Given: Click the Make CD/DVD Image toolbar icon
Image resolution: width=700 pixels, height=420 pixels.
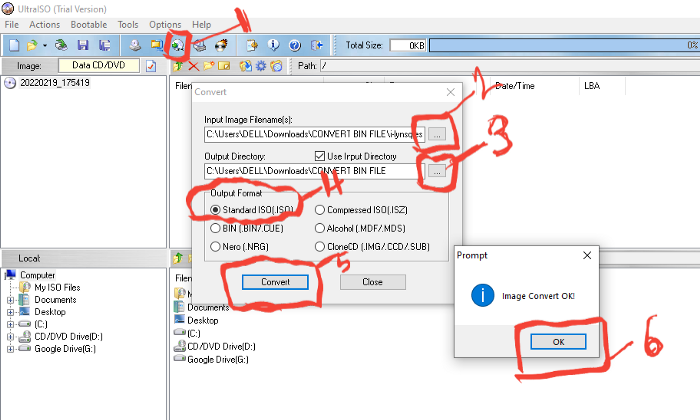Looking at the screenshot, I should click(135, 45).
